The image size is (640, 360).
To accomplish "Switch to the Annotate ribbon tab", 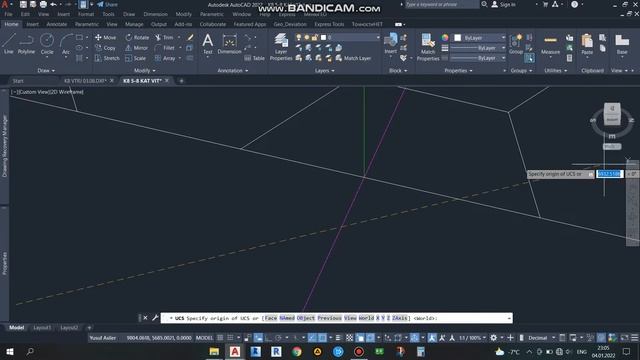I will click(x=56, y=24).
